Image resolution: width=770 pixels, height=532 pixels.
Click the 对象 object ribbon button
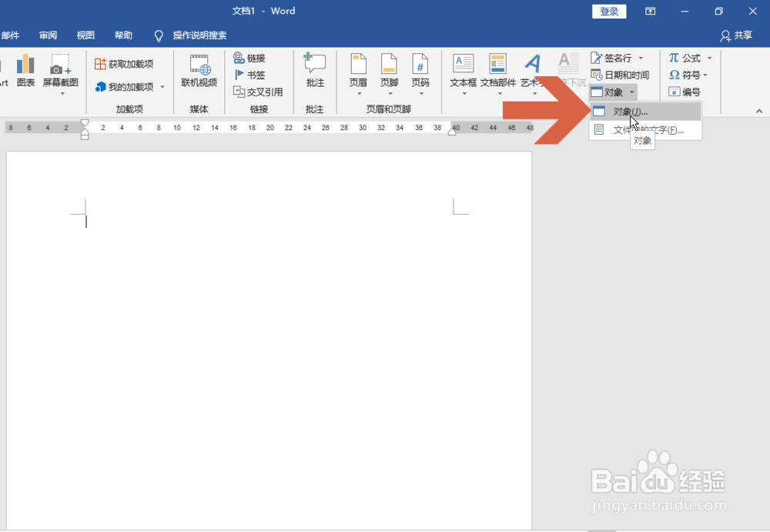(607, 92)
